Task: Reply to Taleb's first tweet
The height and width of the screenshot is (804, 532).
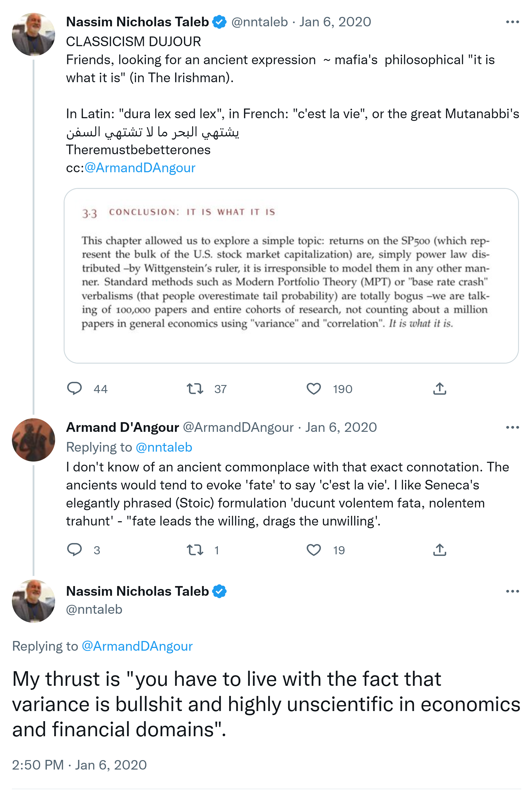Action: coord(74,388)
